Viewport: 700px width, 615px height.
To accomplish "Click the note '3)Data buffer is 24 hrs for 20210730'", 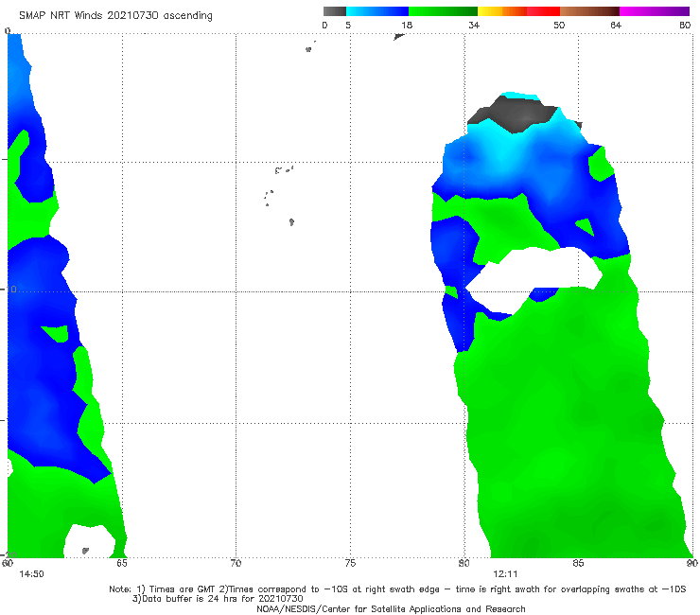I will pyautogui.click(x=218, y=599).
